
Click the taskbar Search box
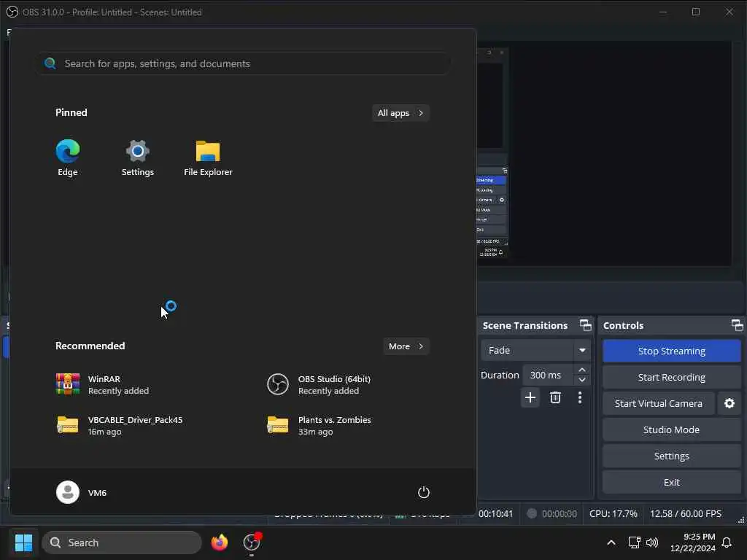pos(122,542)
